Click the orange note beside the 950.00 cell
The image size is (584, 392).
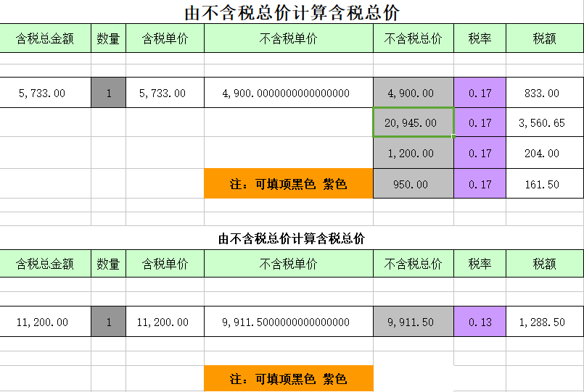point(289,183)
